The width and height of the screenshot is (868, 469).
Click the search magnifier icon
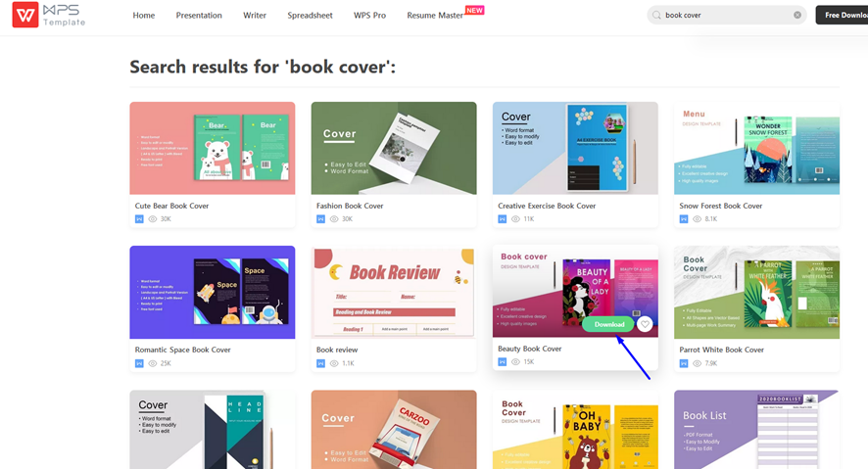click(x=656, y=15)
